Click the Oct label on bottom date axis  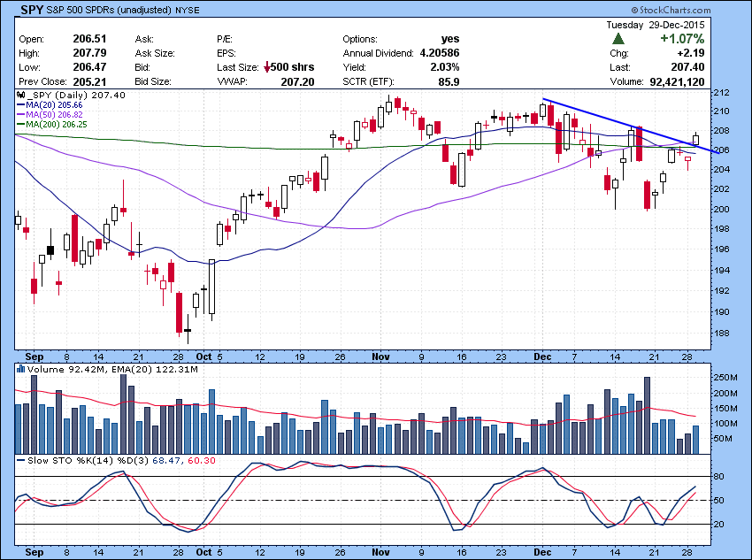click(x=203, y=552)
